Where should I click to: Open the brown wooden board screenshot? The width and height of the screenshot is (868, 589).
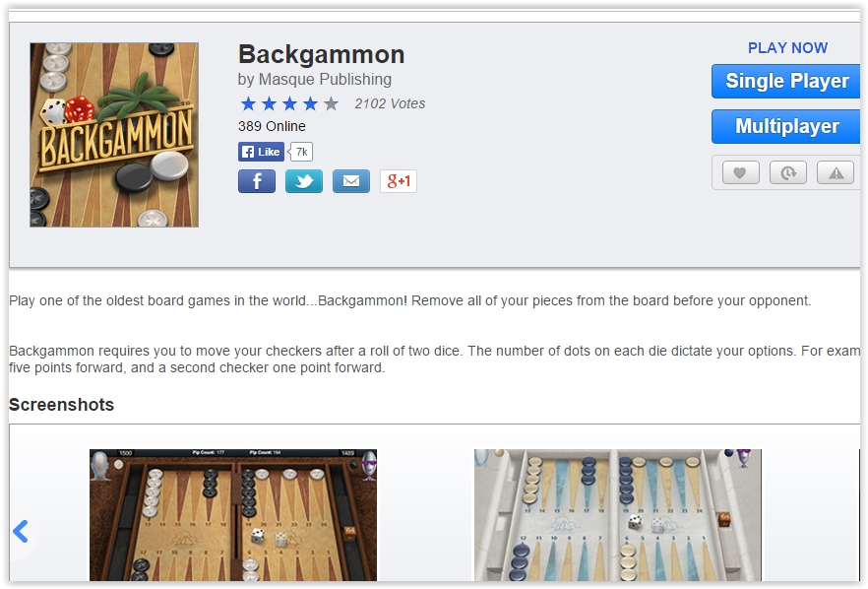pos(233,515)
